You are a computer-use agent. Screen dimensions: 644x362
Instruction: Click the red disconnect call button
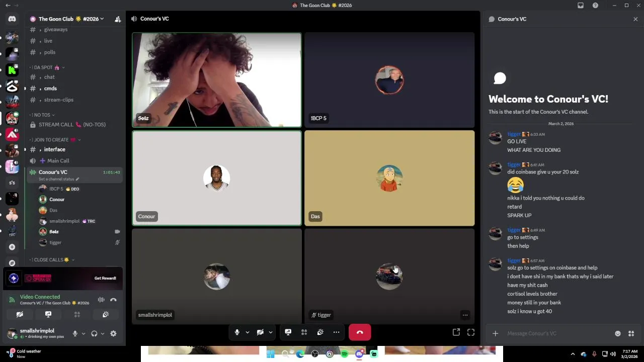click(x=360, y=332)
